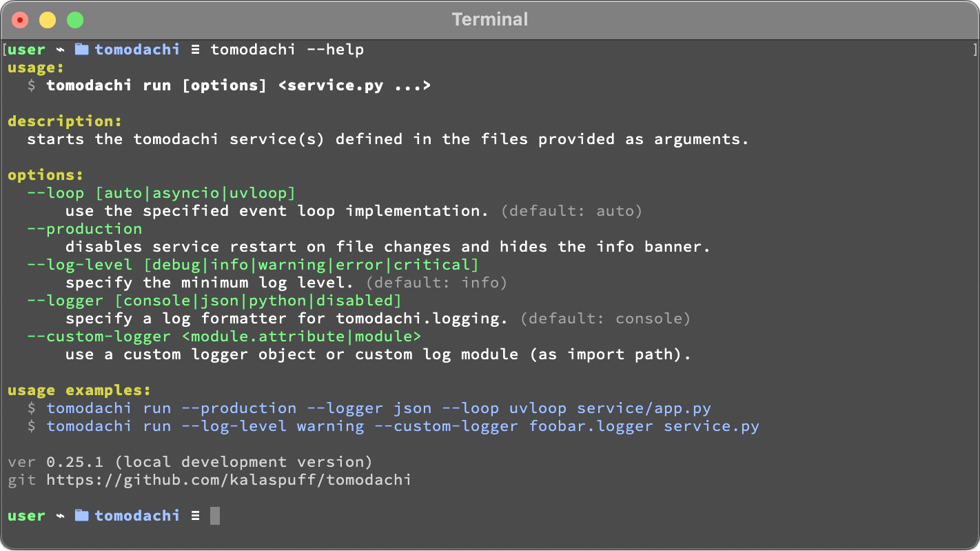
Task: Click the 'tomodachi --help' command text
Action: [x=287, y=50]
